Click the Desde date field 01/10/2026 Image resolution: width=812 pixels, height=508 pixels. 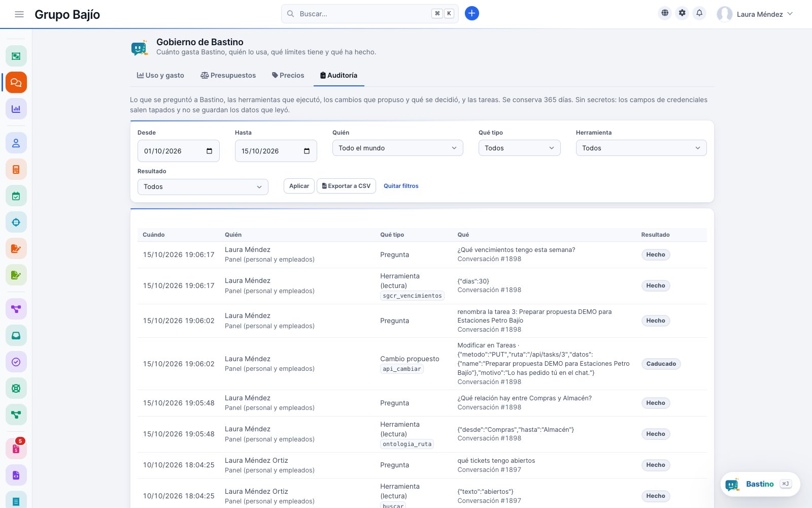click(179, 151)
